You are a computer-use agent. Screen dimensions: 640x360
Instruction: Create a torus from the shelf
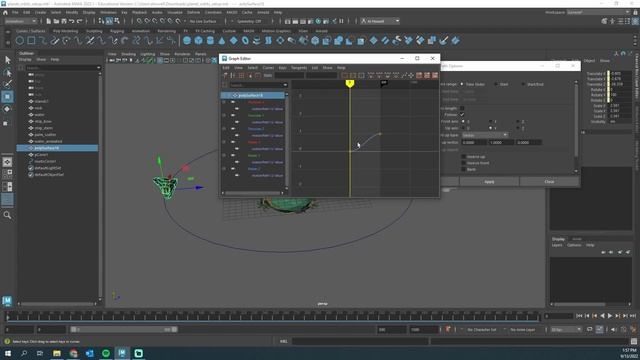245,40
